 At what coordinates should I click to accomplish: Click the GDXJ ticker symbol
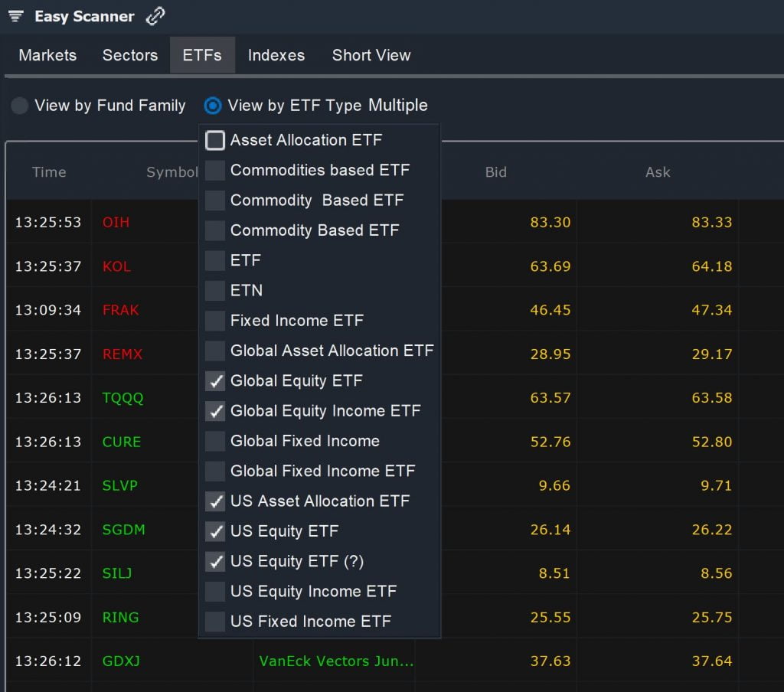[122, 661]
